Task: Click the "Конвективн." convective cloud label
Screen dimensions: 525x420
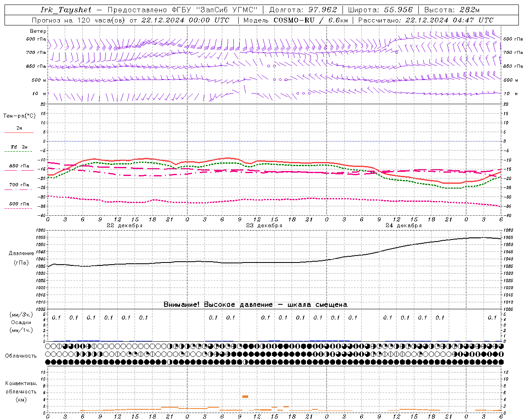Action: tap(21, 383)
